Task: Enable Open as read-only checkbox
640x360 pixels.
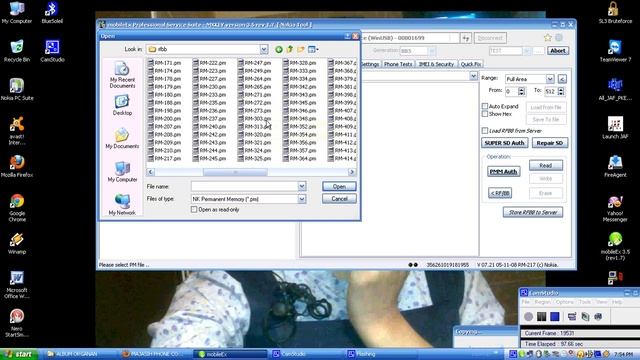Action: [x=194, y=209]
